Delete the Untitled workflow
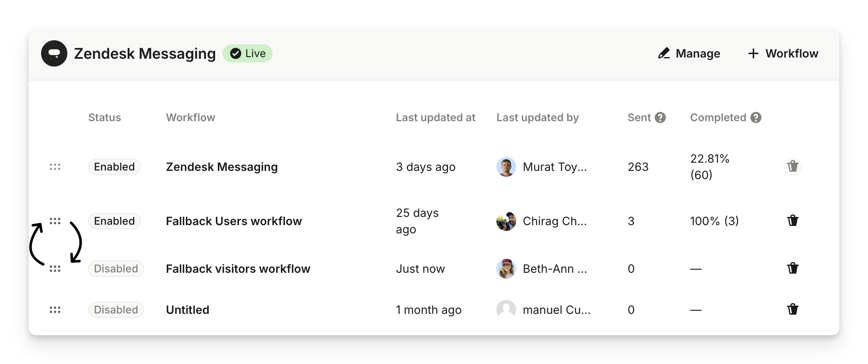 coord(792,309)
